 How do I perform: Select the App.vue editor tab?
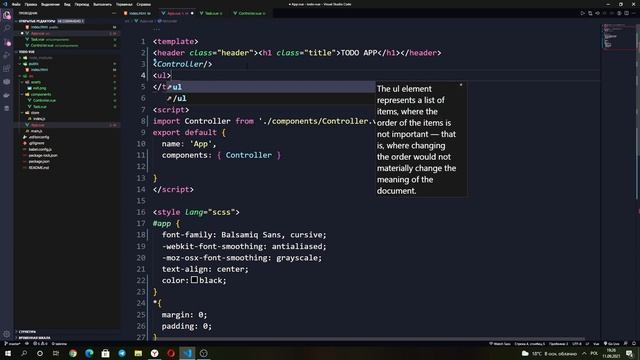click(177, 13)
